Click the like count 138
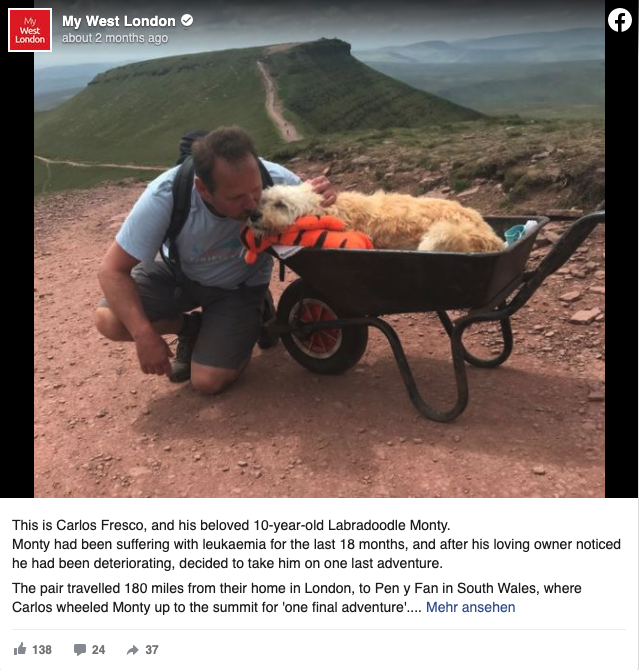 click(x=42, y=650)
